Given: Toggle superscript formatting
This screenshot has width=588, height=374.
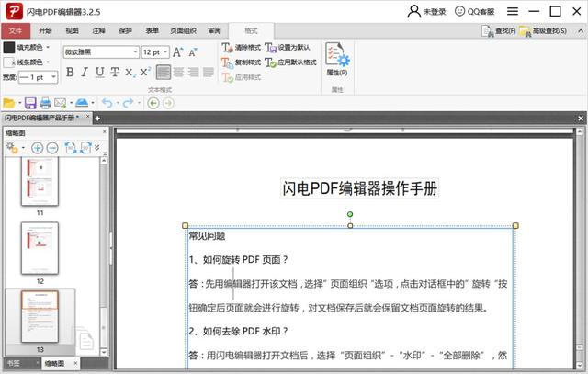Looking at the screenshot, I should coord(145,72).
